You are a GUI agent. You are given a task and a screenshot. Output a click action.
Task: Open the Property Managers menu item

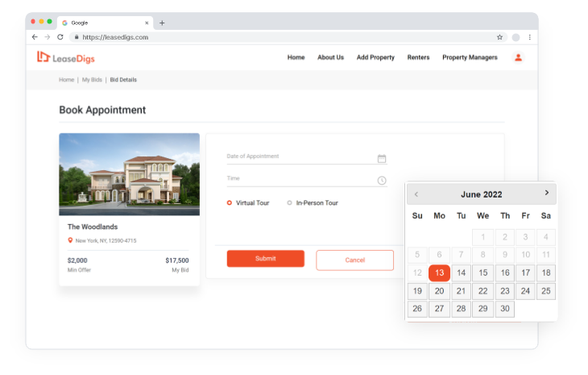(470, 57)
